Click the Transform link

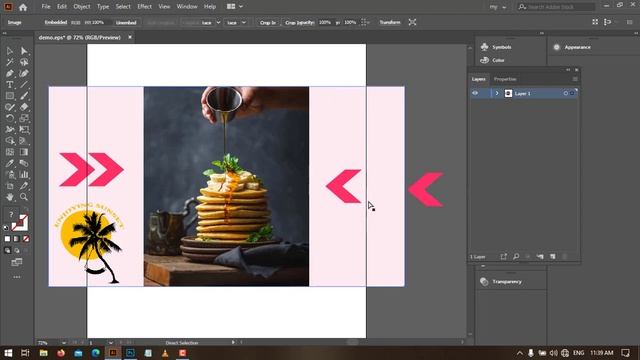pyautogui.click(x=390, y=22)
